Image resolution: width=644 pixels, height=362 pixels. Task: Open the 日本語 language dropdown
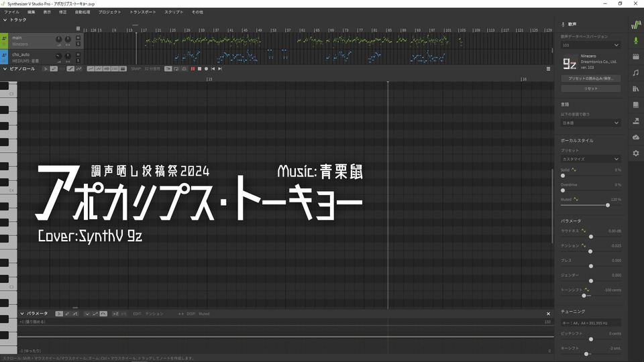(x=590, y=123)
